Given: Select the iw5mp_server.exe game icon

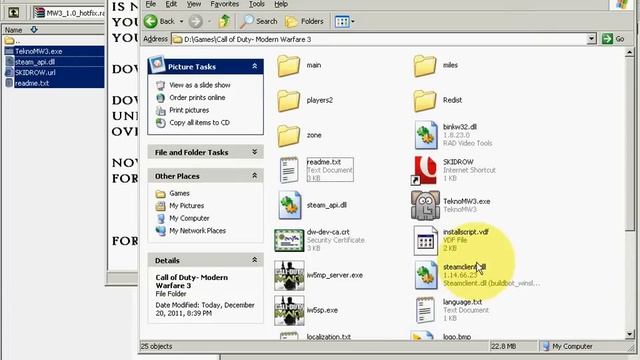Looking at the screenshot, I should pyautogui.click(x=289, y=276).
